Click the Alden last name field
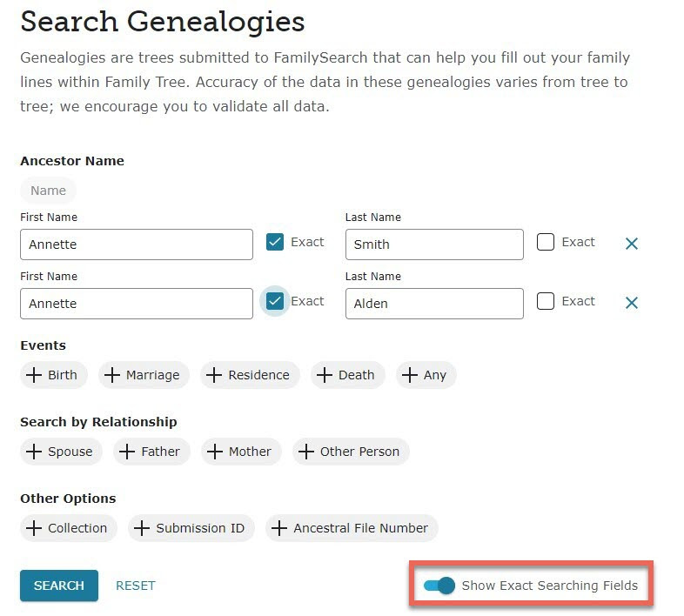The image size is (684, 616). [434, 304]
